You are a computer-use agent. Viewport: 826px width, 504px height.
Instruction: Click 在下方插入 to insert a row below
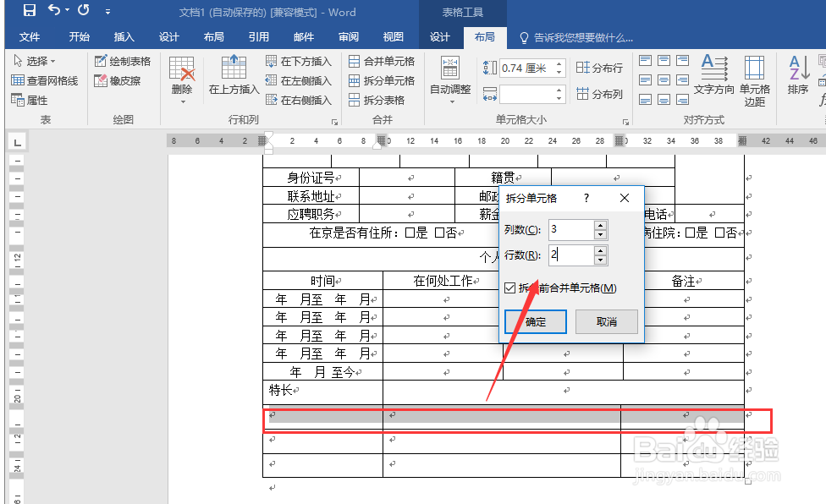299,61
